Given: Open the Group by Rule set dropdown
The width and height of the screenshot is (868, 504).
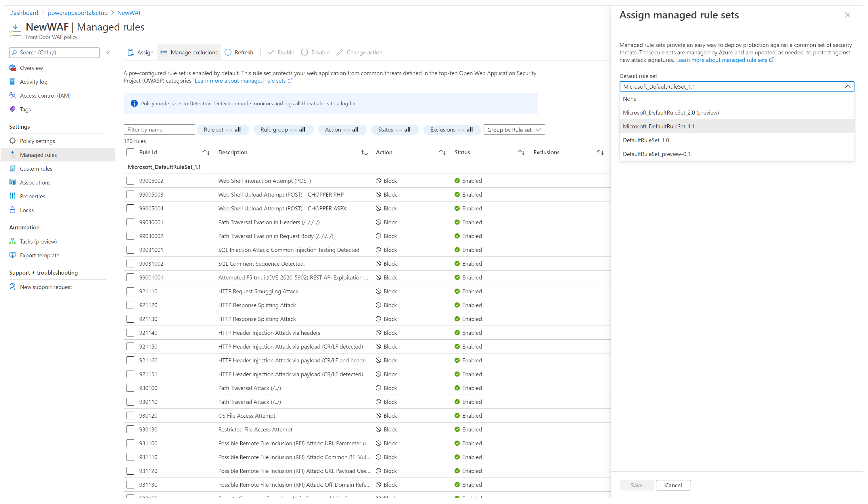Looking at the screenshot, I should click(513, 130).
